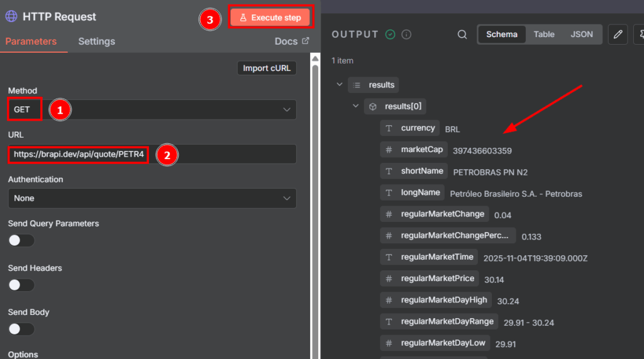Click the Options label
This screenshot has height=359, width=644.
(x=23, y=354)
